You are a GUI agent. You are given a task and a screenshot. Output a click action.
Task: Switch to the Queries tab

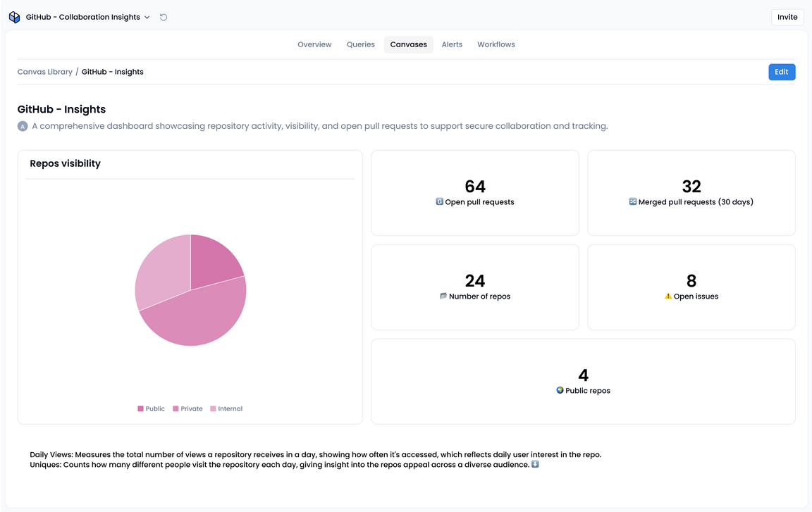tap(360, 44)
